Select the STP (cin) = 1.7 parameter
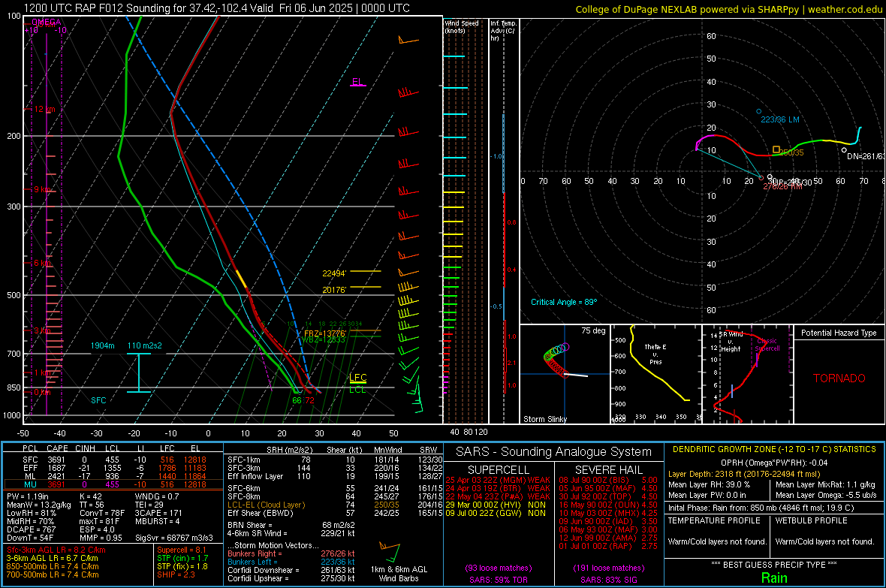Viewport: 886px width, 588px height. (182, 557)
